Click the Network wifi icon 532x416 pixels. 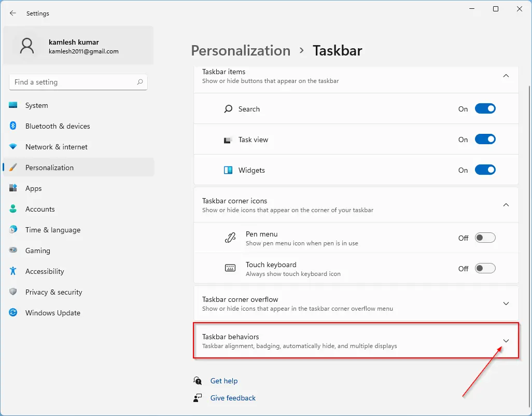tap(13, 147)
